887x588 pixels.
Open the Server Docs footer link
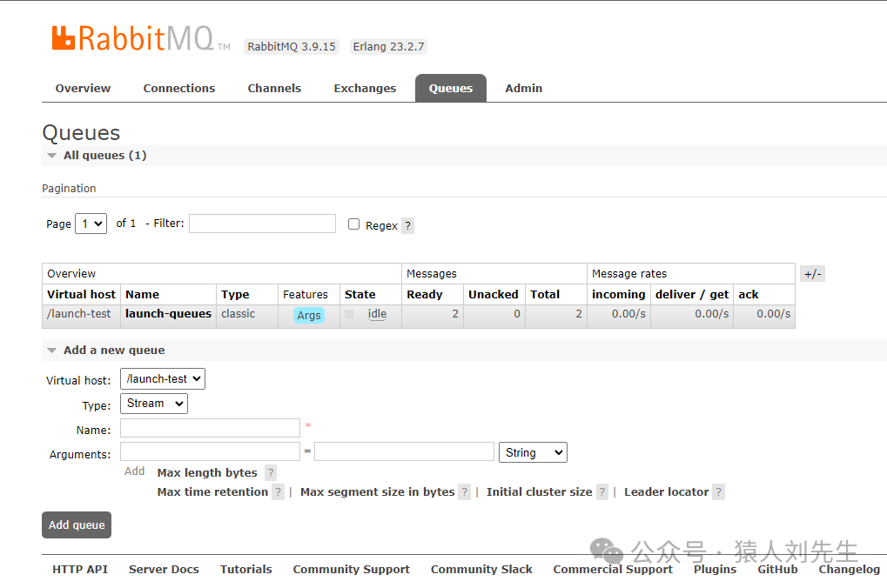[x=164, y=570]
